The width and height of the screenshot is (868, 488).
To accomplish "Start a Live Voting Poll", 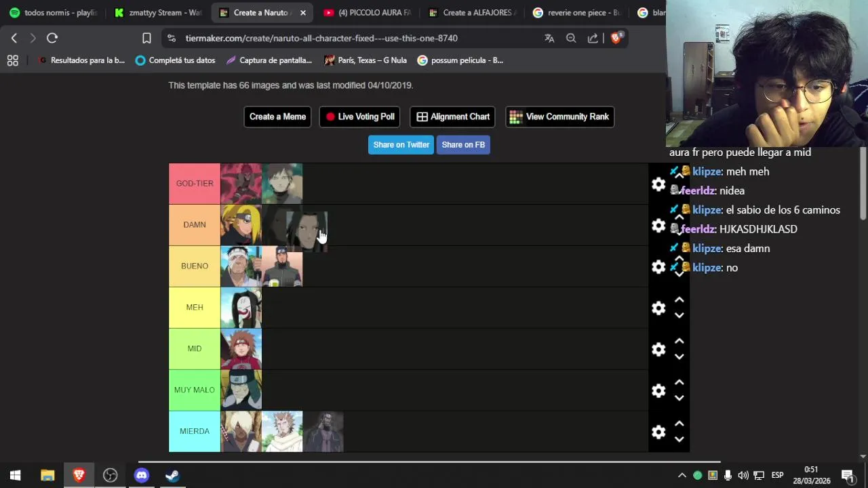I will [359, 117].
